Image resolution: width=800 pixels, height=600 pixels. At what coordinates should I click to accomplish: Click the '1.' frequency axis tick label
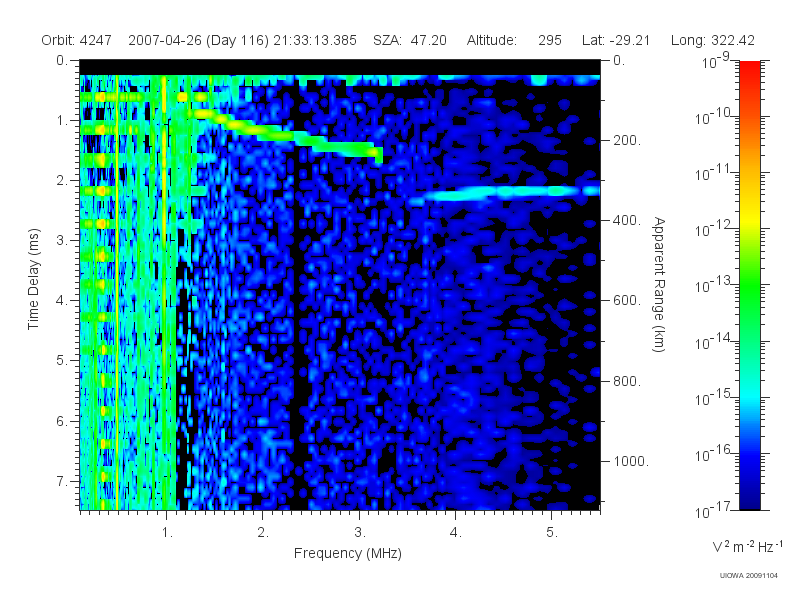(x=167, y=533)
